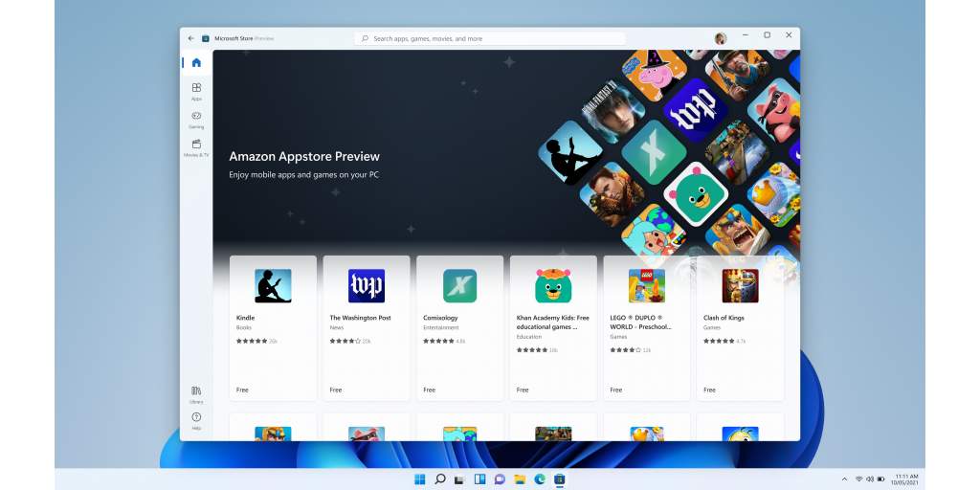Open the Windows Start menu in the taskbar
980x490 pixels.
click(419, 479)
